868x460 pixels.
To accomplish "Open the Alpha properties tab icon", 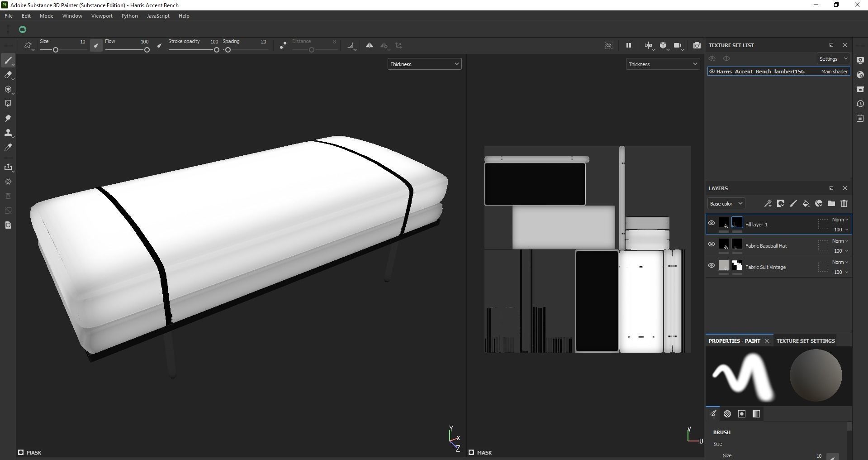I will [727, 414].
